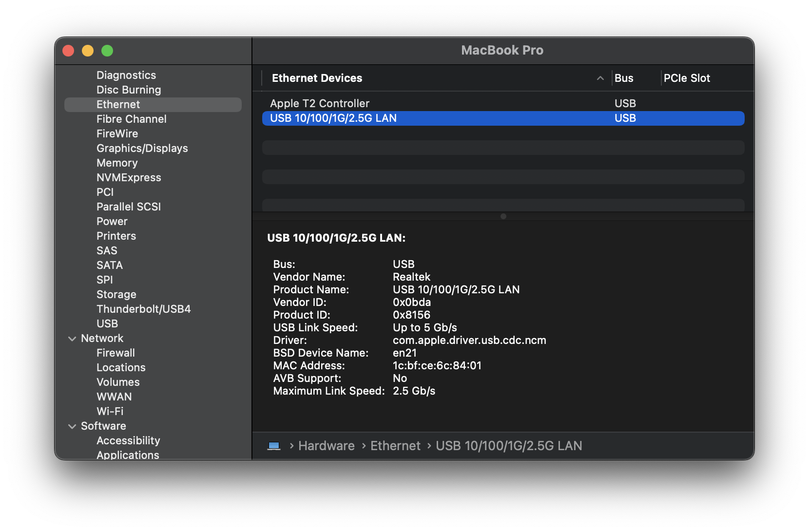Show Storage information

[x=116, y=294]
